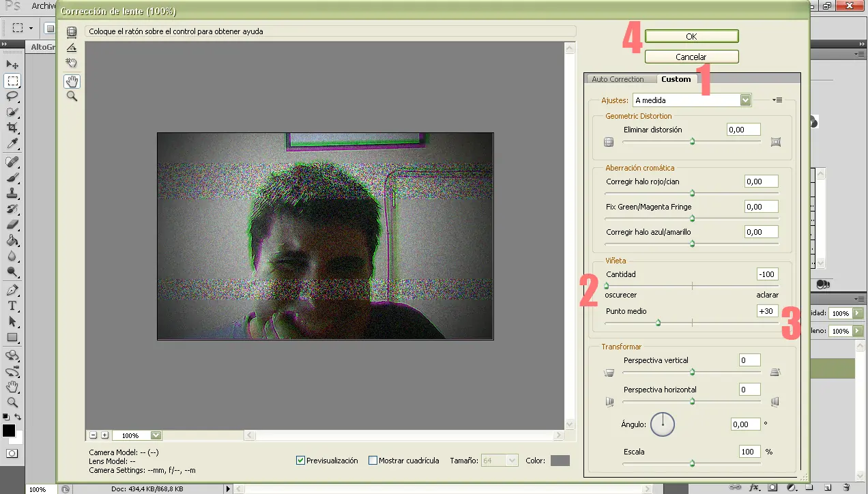Screen dimensions: 868x494
Task: Click the layer style fx icon in Layers panel
Action: click(x=755, y=487)
